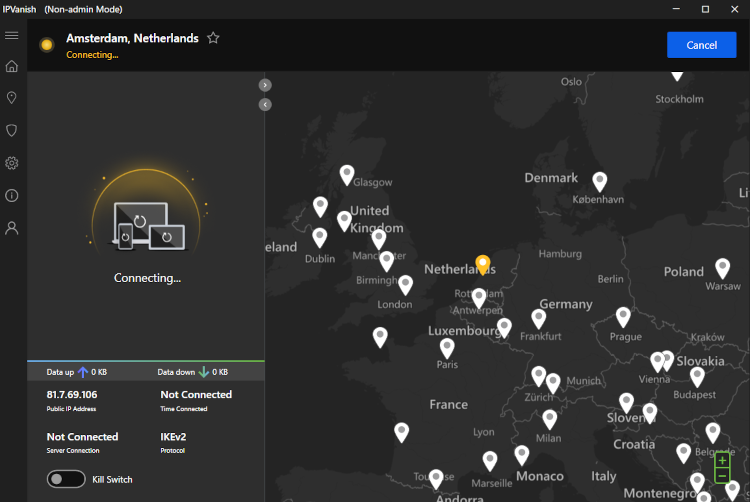Click the yellow connecting status indicator
750x502 pixels.
(x=46, y=45)
